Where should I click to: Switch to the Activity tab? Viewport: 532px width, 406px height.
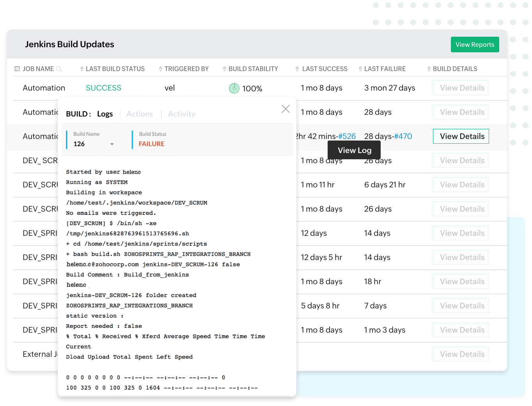click(181, 114)
